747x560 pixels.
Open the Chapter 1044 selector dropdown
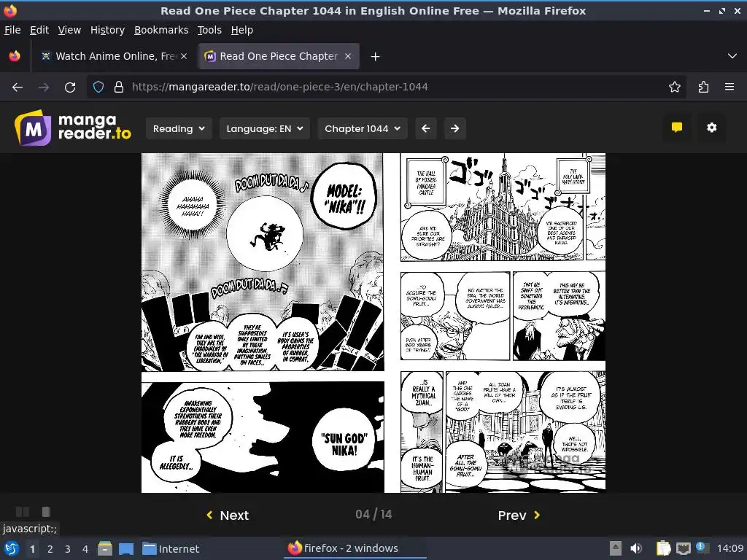pyautogui.click(x=363, y=128)
